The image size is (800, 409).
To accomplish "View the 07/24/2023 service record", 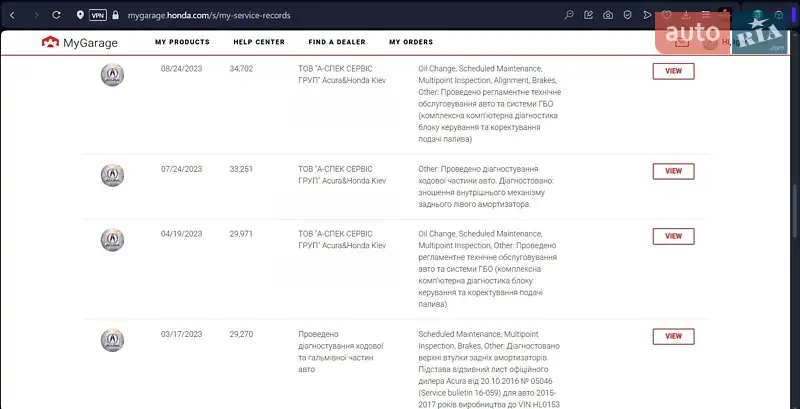I will click(x=673, y=171).
